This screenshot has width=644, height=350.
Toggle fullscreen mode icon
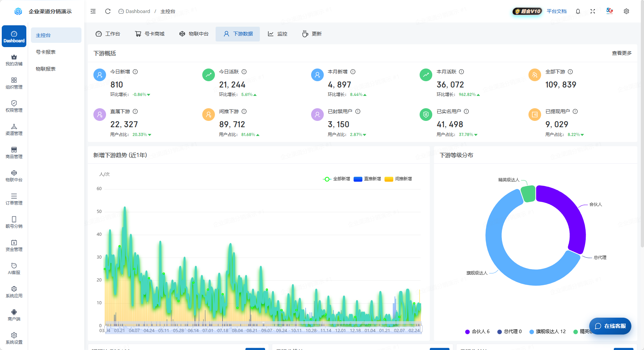coord(593,11)
